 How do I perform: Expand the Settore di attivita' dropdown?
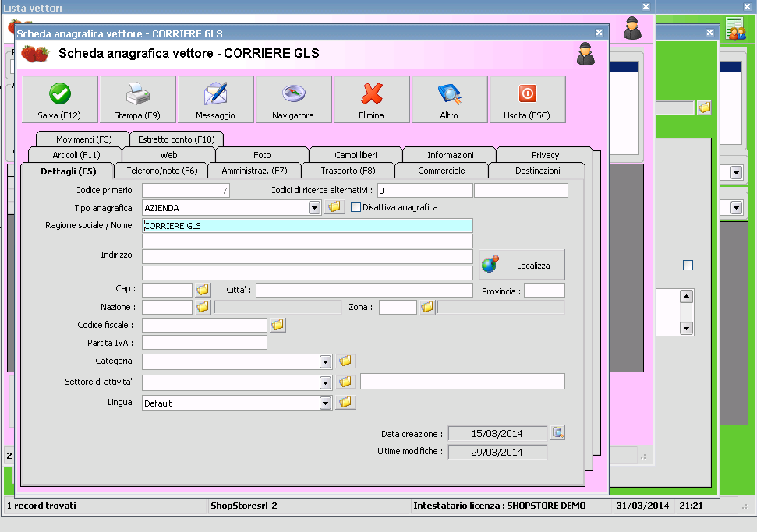point(325,382)
